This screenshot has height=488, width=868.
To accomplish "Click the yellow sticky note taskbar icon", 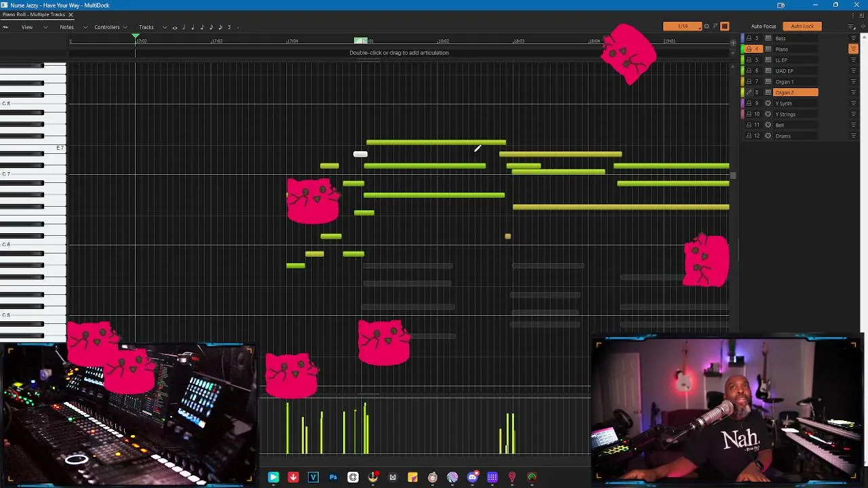I will pyautogui.click(x=412, y=478).
